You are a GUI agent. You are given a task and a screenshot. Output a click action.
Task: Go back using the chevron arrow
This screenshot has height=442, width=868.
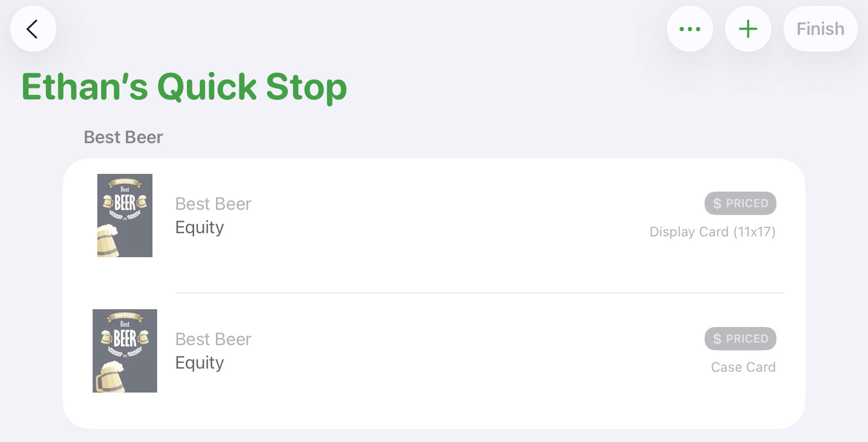[33, 29]
